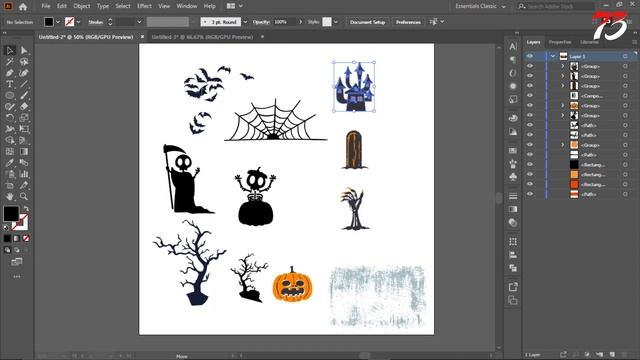The image size is (640, 360).
Task: Open the Object menu
Action: click(x=82, y=6)
